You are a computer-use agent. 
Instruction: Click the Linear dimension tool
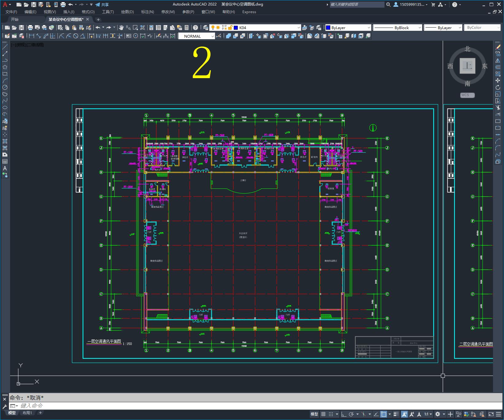click(x=31, y=36)
